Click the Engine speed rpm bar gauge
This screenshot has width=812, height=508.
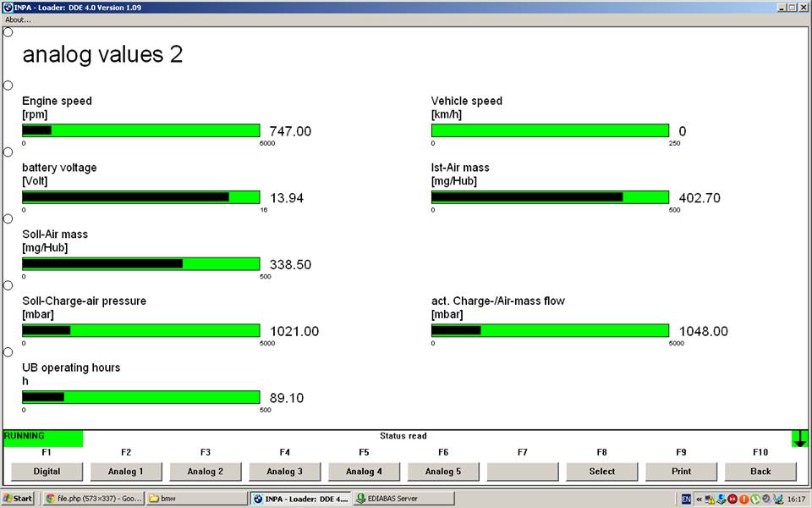pyautogui.click(x=140, y=130)
